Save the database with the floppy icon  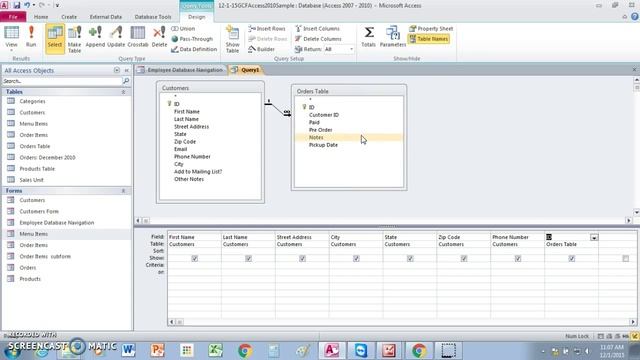coord(17,5)
